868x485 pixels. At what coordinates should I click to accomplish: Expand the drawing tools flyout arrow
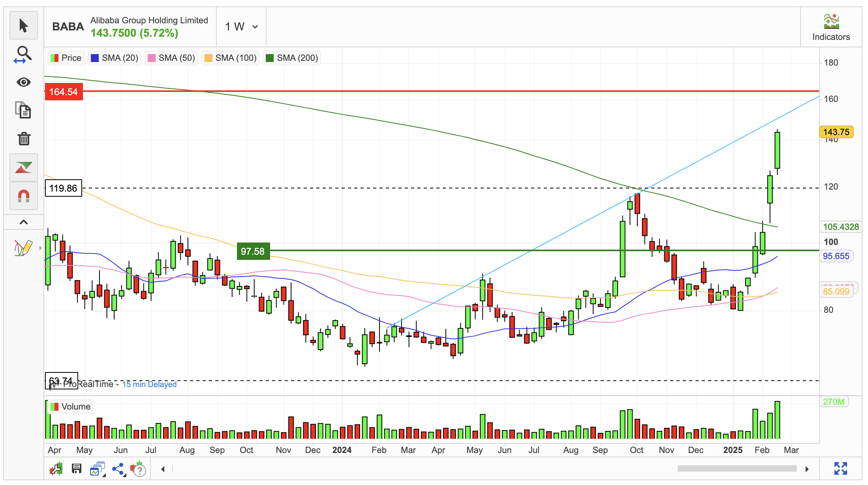(40, 248)
